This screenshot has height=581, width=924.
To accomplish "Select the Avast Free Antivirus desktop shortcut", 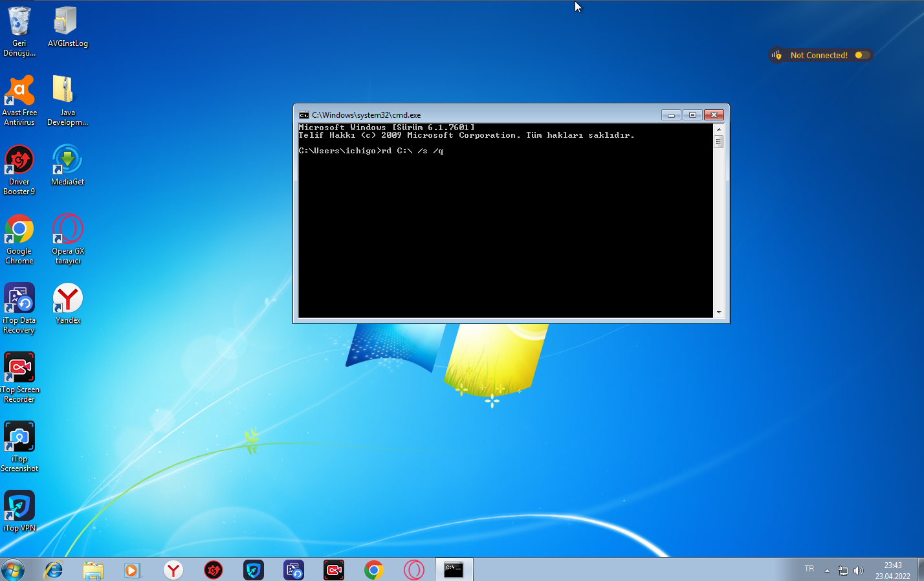I will (19, 100).
